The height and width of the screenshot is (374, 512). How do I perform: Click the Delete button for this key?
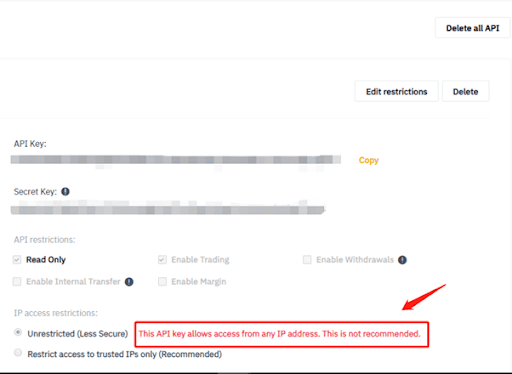pos(466,91)
